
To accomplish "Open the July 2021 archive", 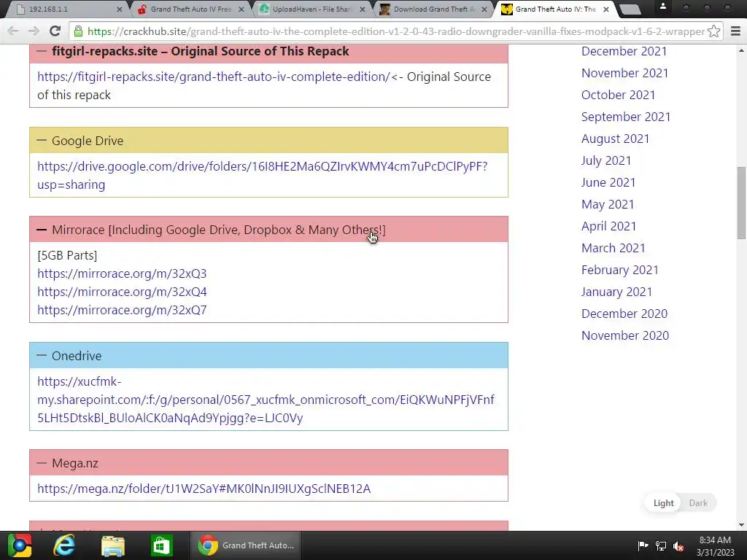I will (606, 160).
